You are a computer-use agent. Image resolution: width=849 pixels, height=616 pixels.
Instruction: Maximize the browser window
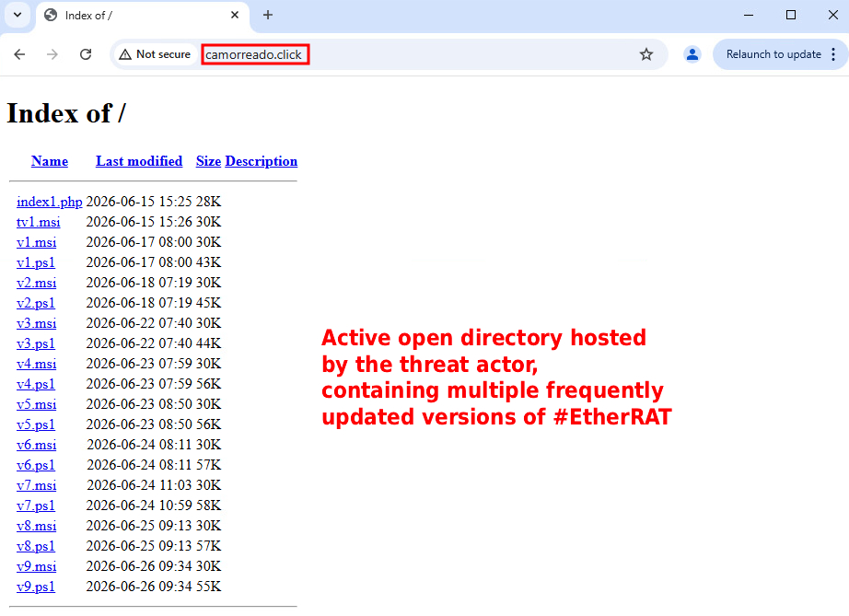pyautogui.click(x=790, y=15)
